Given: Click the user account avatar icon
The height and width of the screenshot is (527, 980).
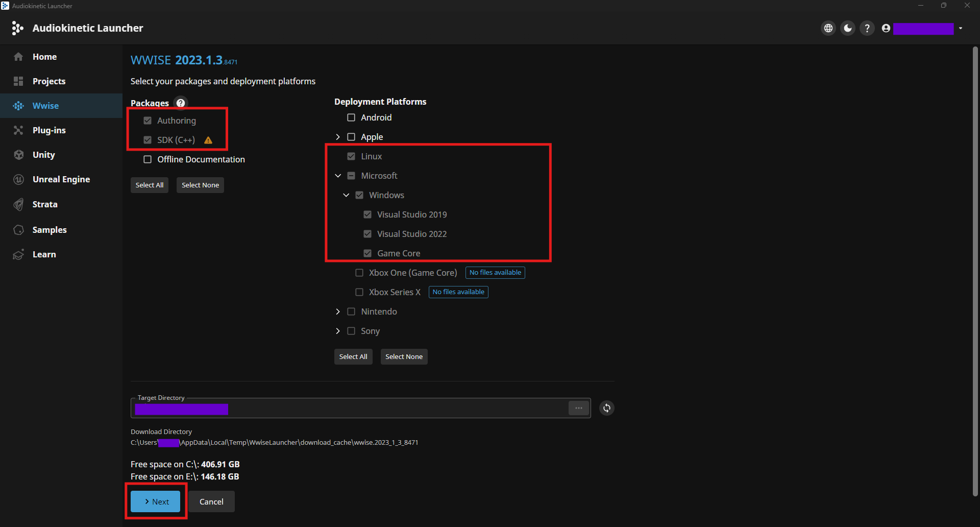Looking at the screenshot, I should (x=886, y=28).
